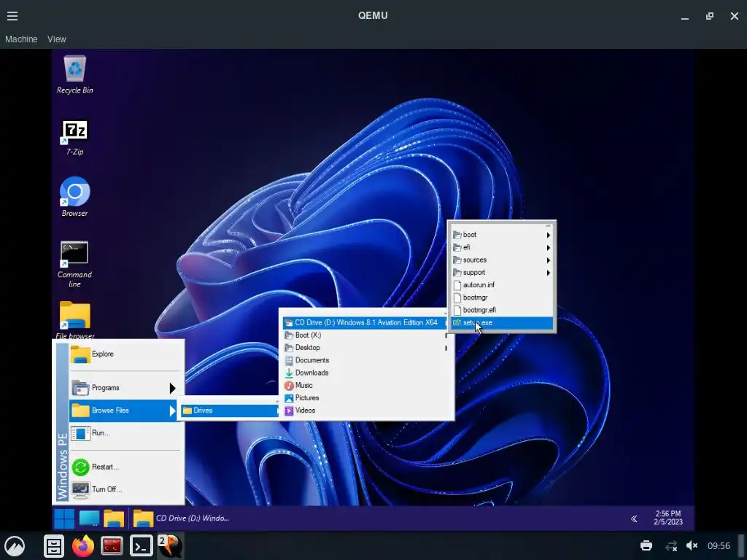Screen dimensions: 747x560
Task: Open the red application icon in host panel
Action: tap(112, 545)
